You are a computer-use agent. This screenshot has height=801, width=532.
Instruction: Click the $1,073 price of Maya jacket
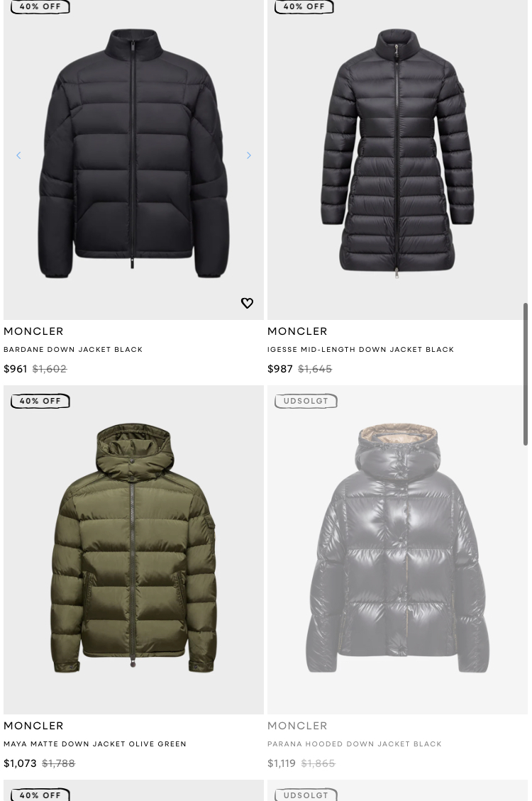[x=20, y=763]
